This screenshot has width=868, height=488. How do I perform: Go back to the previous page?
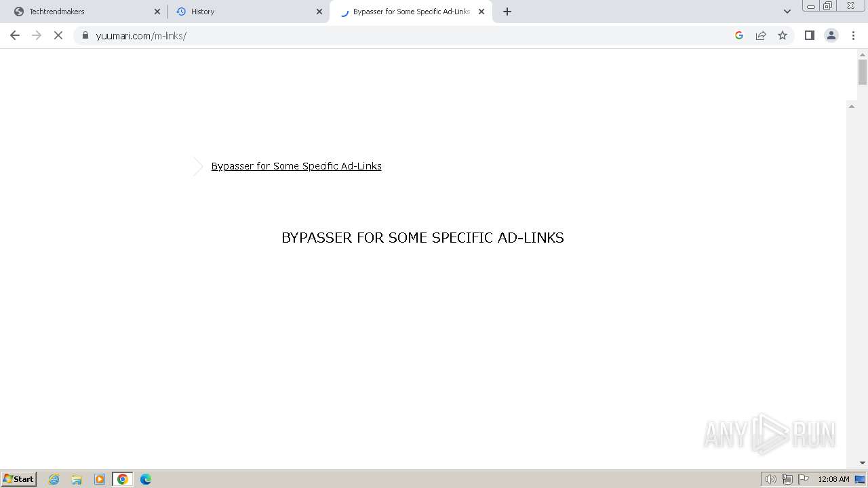pos(15,35)
